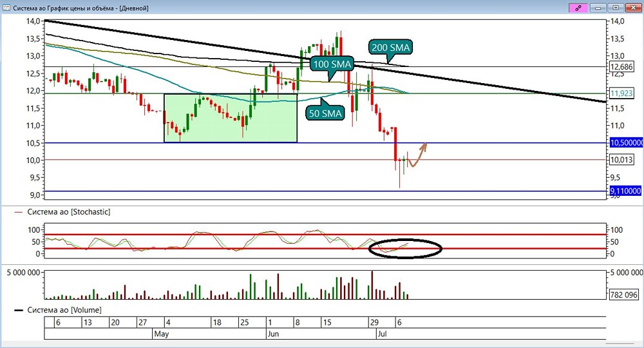Viewport: 644px width, 348px height.
Task: Select the 100 SMA callout label
Action: [x=332, y=64]
